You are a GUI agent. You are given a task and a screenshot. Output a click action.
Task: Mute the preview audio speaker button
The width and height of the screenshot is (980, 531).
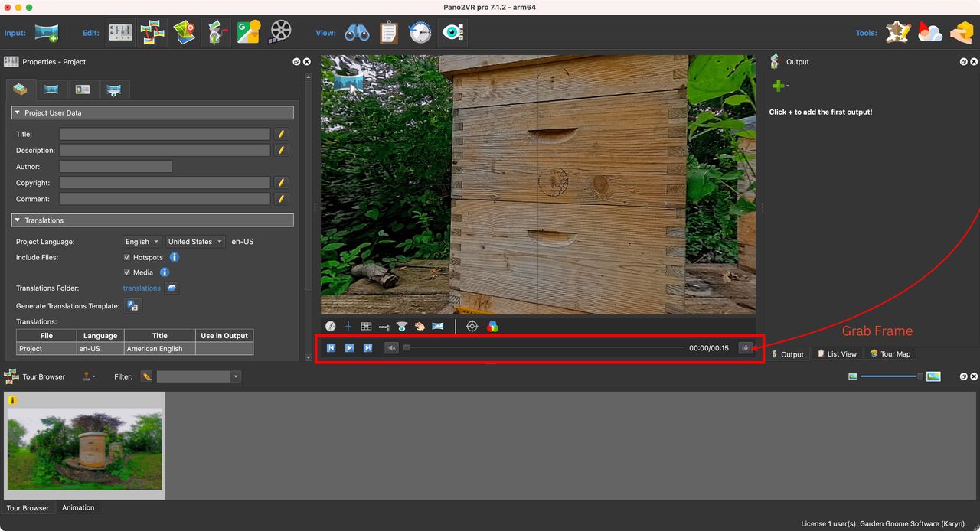click(x=391, y=347)
